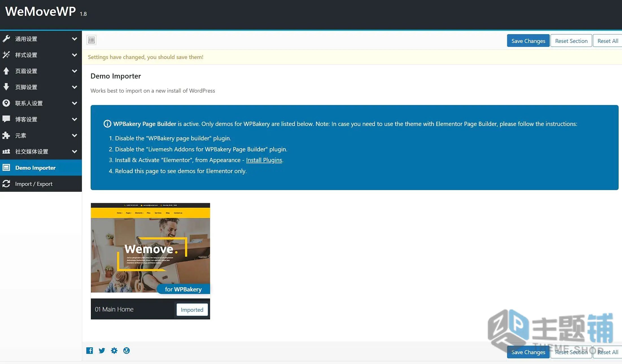Open the 社交媒体设置 menu item
The image size is (622, 364).
point(41,152)
